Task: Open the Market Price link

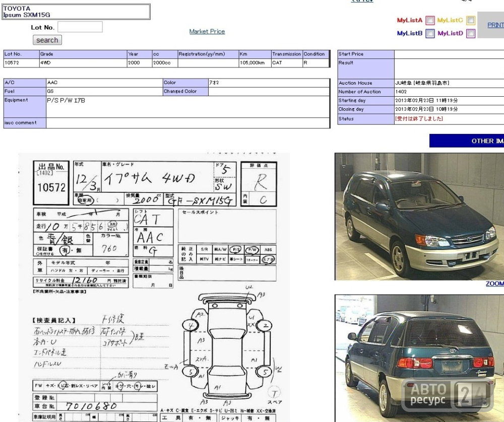Action: [x=207, y=31]
